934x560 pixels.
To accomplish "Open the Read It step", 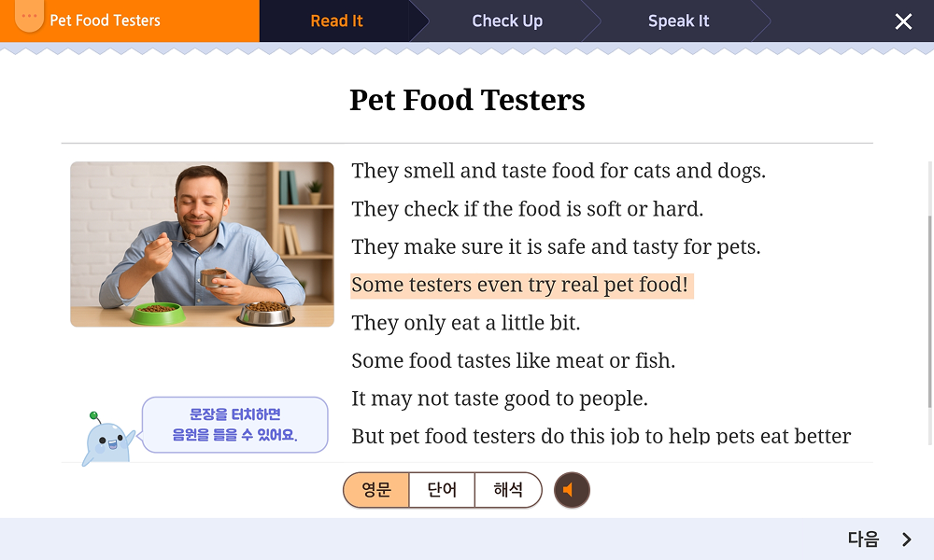I will coord(336,21).
